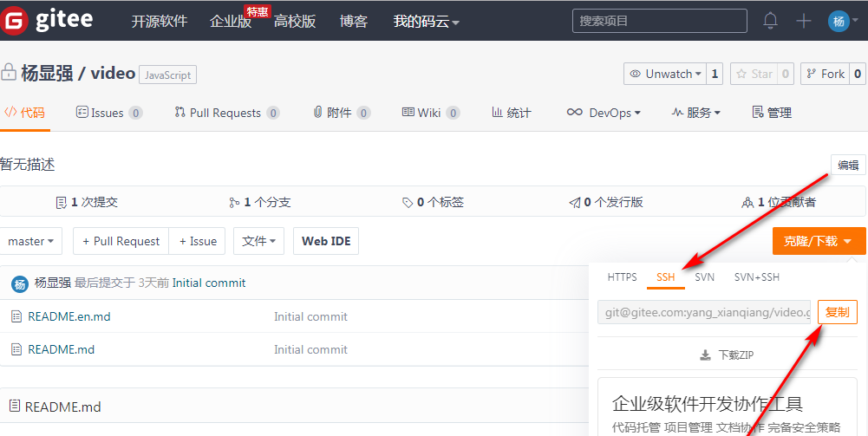Click the README.md section header icon
The image size is (868, 436).
click(x=15, y=407)
